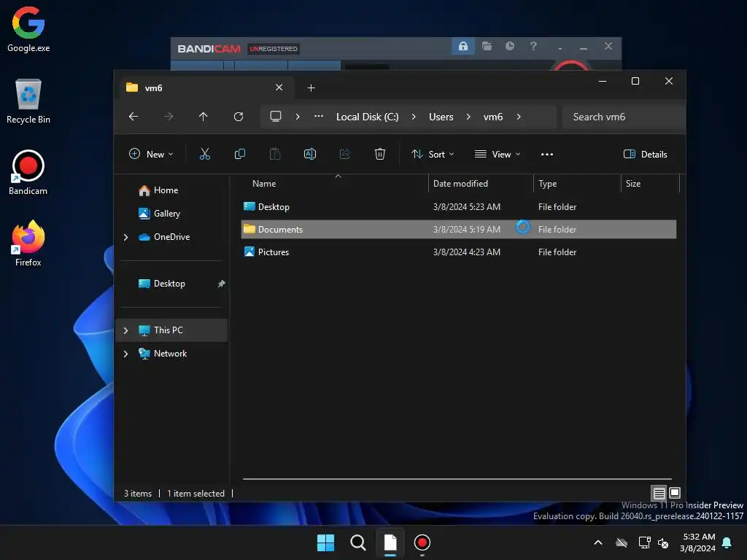This screenshot has width=747, height=560.
Task: Close the vm6 tab
Action: (x=279, y=87)
